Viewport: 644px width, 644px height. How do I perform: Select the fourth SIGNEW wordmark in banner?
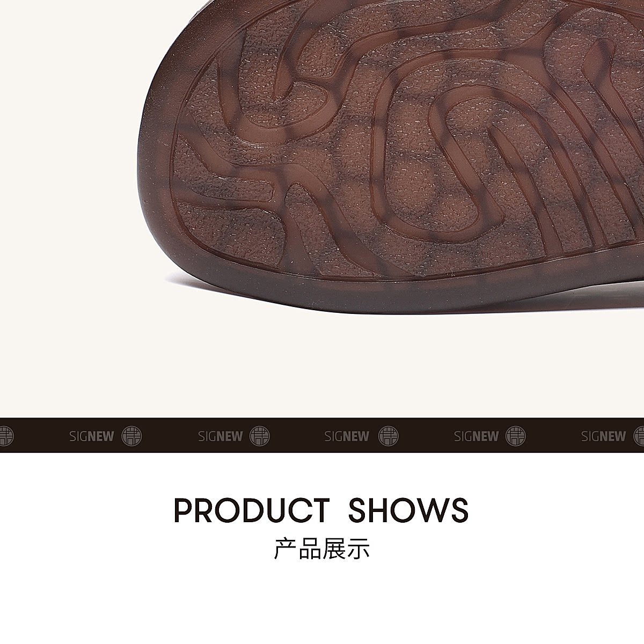pos(476,436)
